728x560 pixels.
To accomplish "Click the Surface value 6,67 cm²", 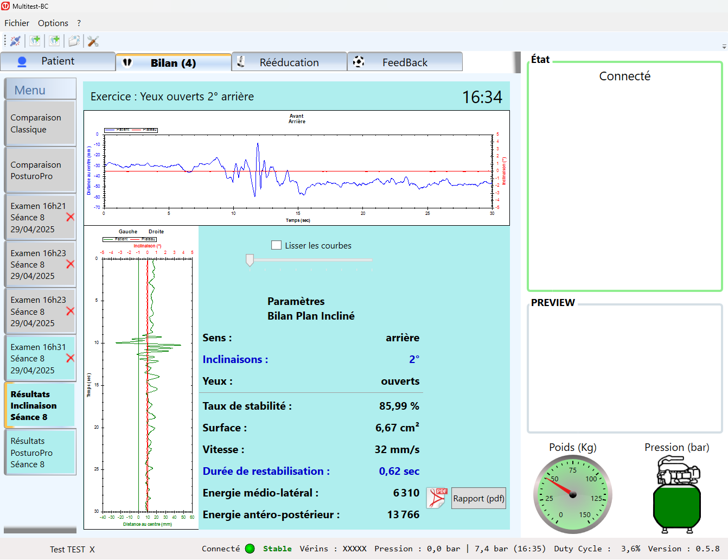I will click(397, 428).
